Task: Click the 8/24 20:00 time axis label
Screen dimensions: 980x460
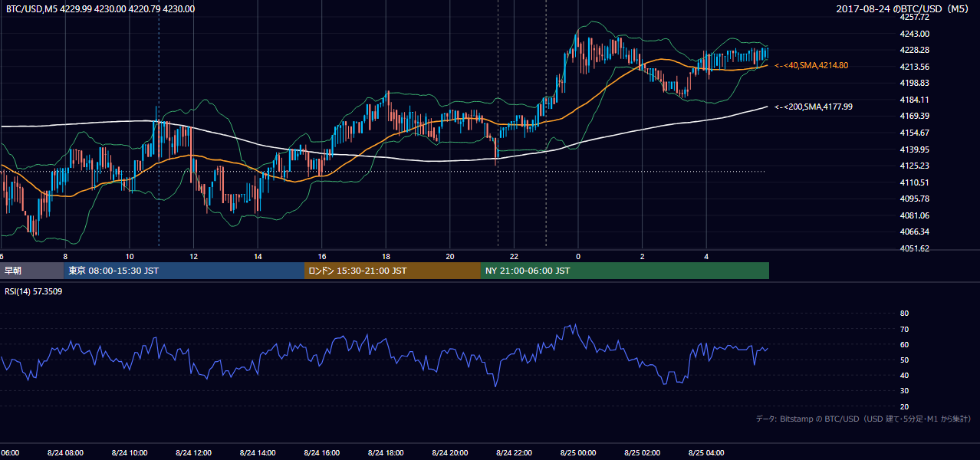Action: [x=450, y=453]
